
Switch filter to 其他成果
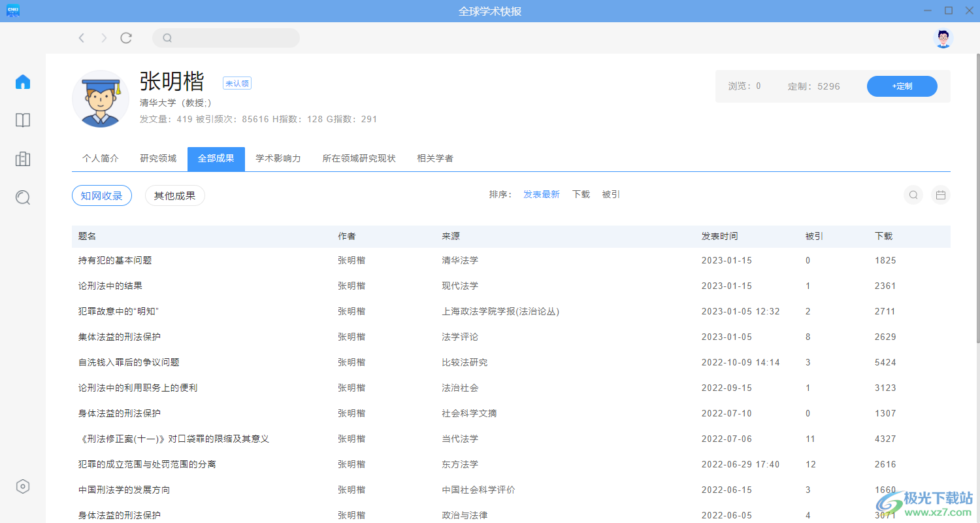coord(174,195)
